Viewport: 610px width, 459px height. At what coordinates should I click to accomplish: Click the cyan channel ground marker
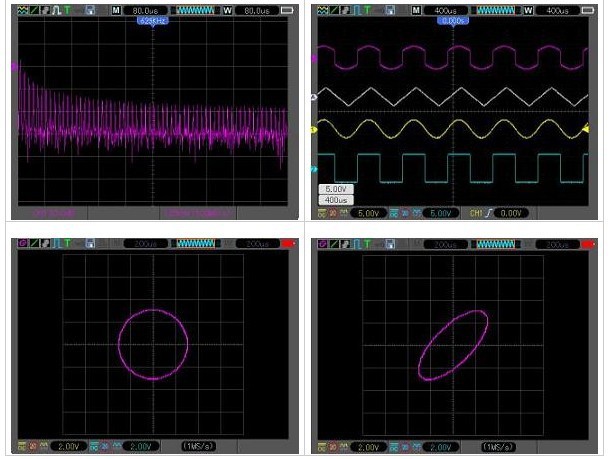pyautogui.click(x=314, y=169)
